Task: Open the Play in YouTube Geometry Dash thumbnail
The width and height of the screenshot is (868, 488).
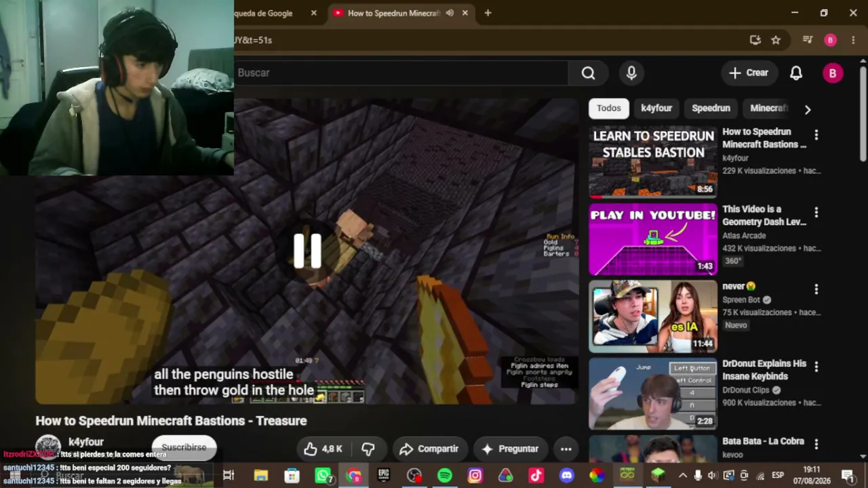Action: pos(653,239)
